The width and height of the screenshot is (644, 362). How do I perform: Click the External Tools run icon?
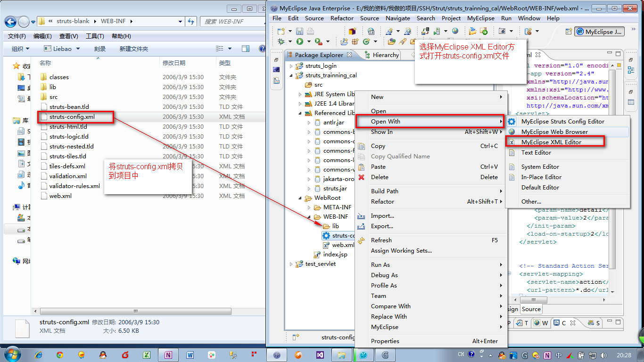coord(318,41)
